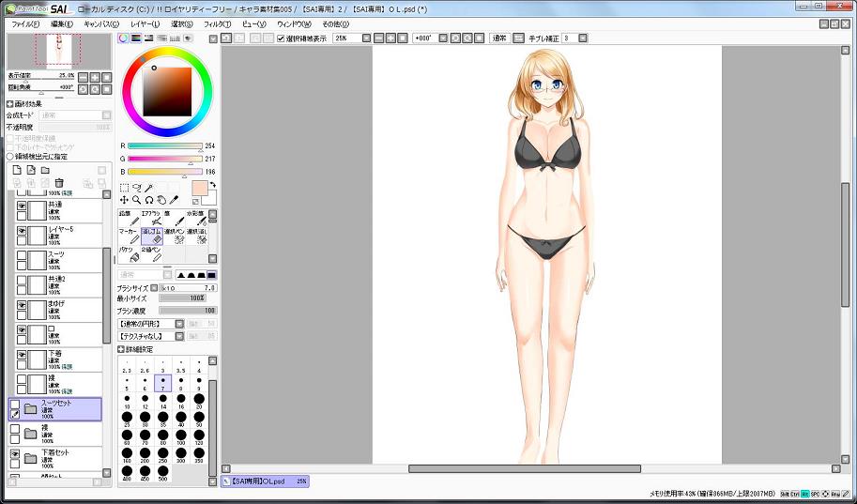Activate the Move layer tool
Viewport: 857px width, 504px height.
point(124,200)
